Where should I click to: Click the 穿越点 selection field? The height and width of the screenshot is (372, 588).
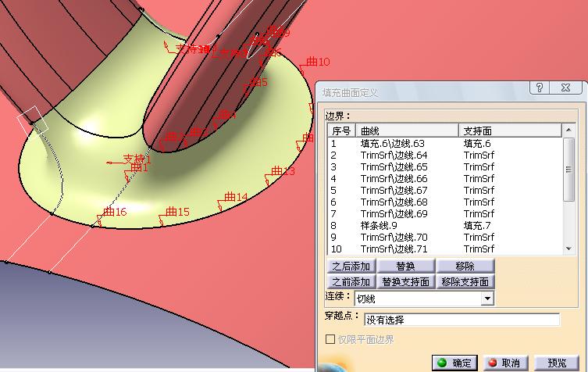(x=462, y=320)
